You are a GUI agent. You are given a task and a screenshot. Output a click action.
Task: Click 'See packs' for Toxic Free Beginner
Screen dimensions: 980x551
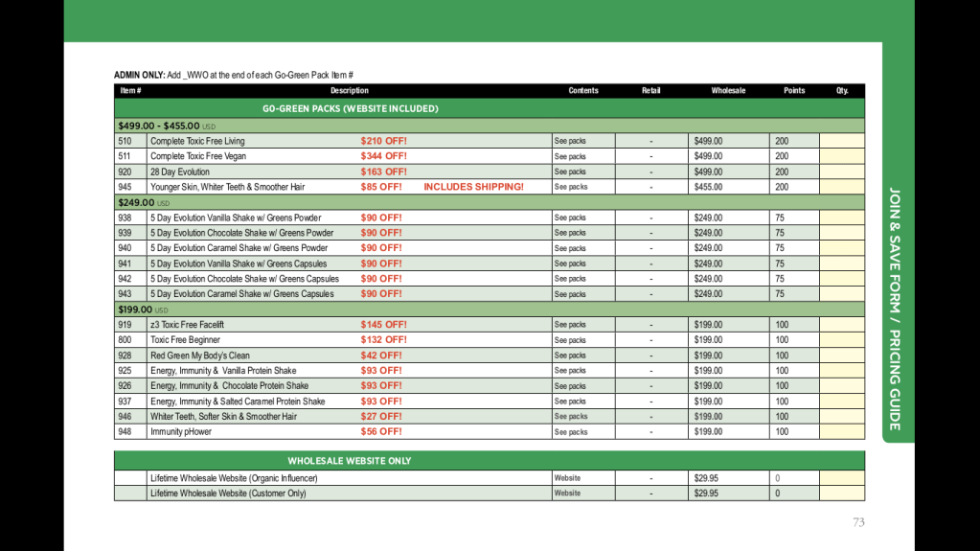click(x=570, y=340)
